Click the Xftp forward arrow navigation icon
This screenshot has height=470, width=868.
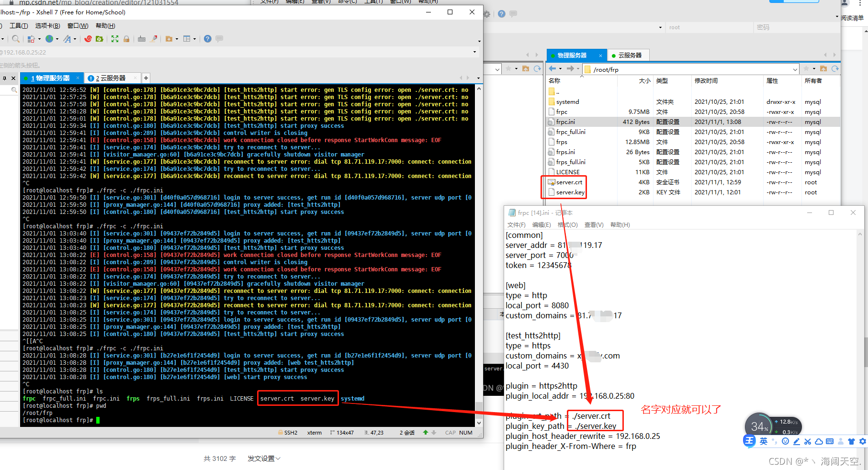tap(570, 68)
